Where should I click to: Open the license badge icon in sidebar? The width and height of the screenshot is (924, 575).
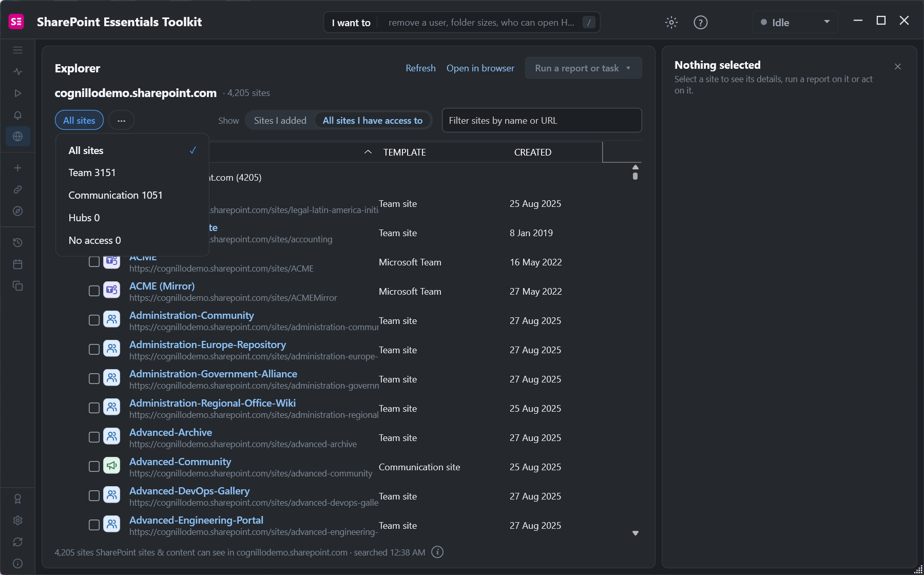coord(17,499)
